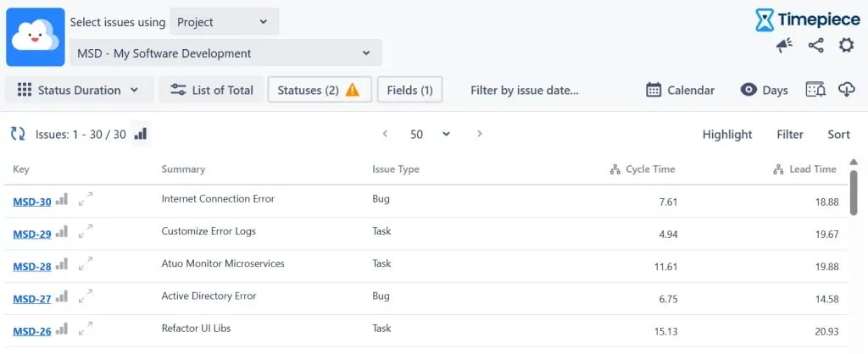Open the page size 50 dropdown
Viewport: 868px width, 354px height.
(430, 134)
